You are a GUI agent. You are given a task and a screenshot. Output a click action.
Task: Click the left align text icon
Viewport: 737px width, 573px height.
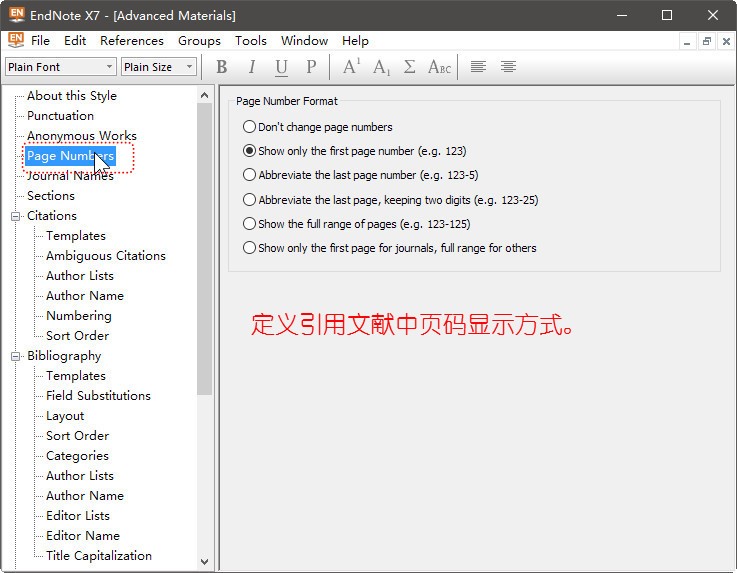pyautogui.click(x=479, y=67)
